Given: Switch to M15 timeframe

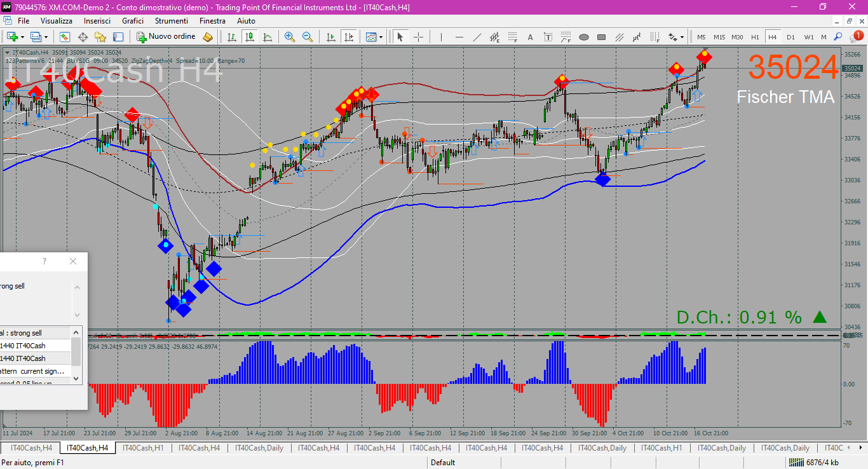Looking at the screenshot, I should 719,37.
